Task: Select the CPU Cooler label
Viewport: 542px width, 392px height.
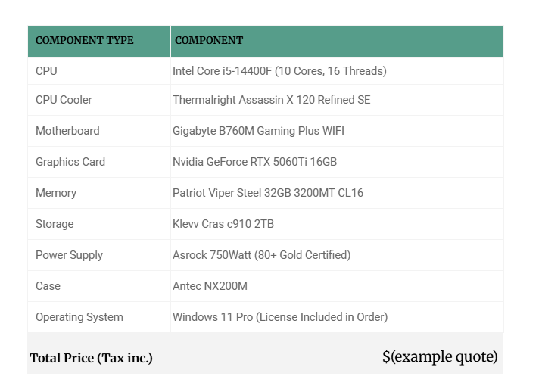Action: 64,100
